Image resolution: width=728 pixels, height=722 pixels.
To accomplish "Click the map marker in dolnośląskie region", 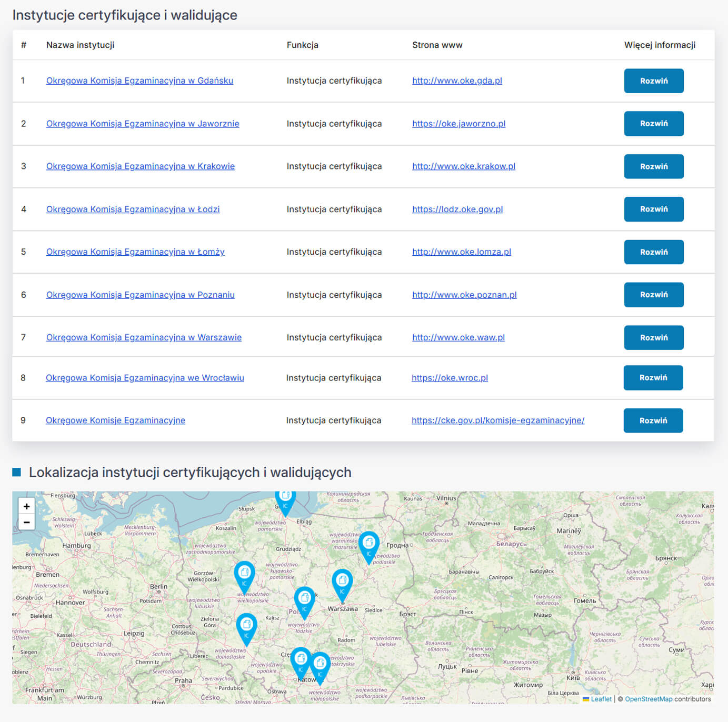I will [246, 626].
